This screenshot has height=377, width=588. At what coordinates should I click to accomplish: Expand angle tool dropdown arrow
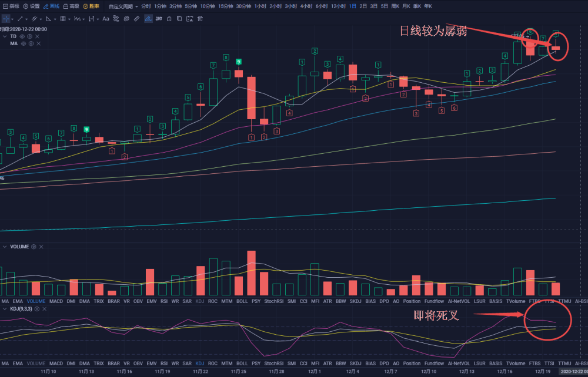coord(55,19)
